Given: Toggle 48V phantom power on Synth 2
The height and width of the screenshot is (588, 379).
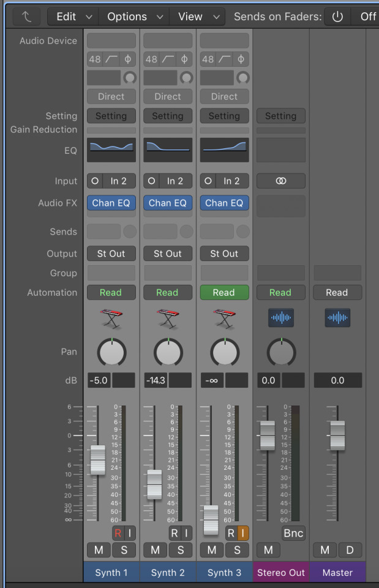Looking at the screenshot, I should pos(151,59).
